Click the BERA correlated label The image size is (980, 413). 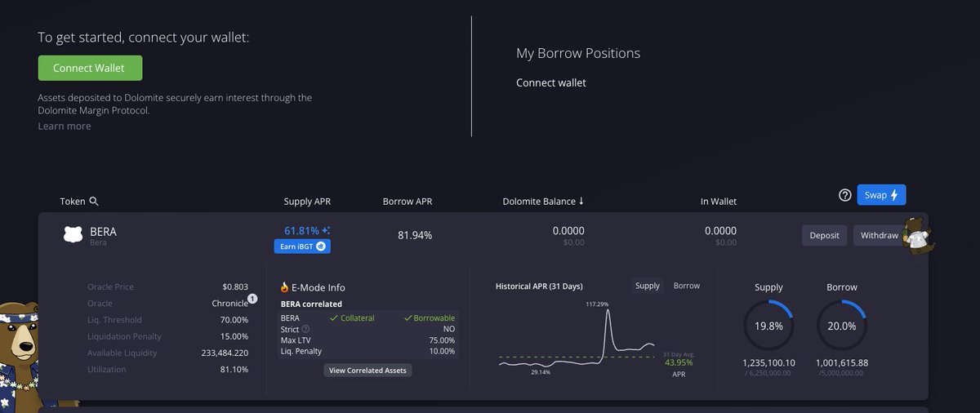(x=311, y=304)
